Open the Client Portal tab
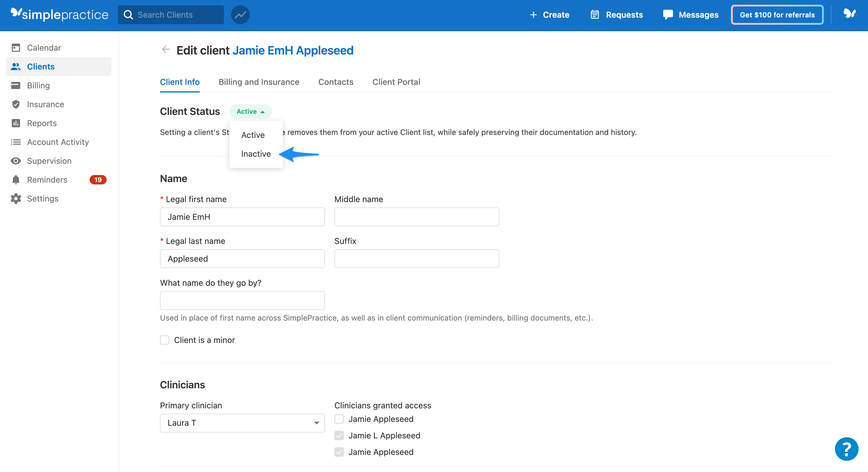868x472 pixels. tap(396, 82)
